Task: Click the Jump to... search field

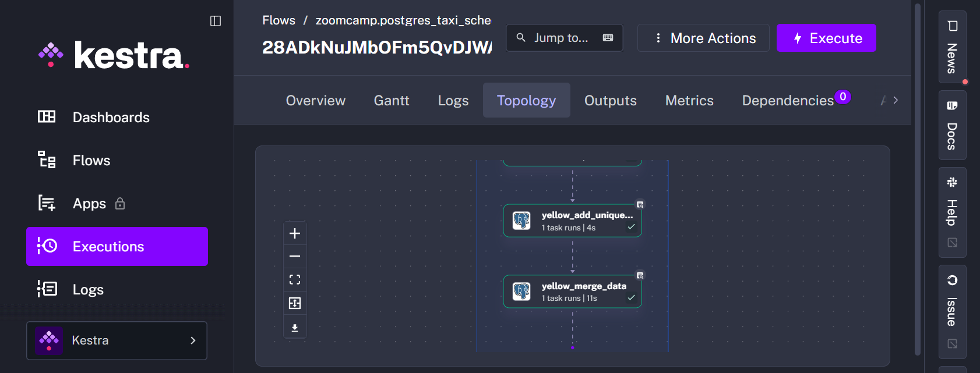Action: pyautogui.click(x=564, y=38)
